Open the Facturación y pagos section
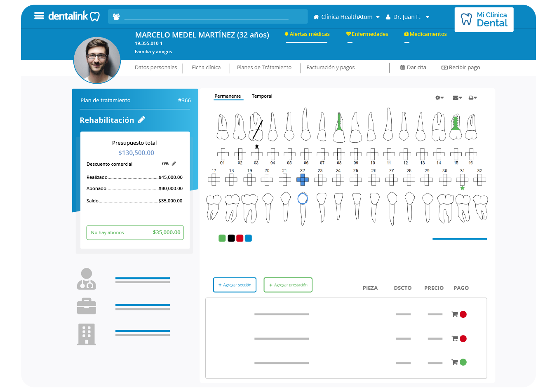The image size is (557, 392). coord(330,67)
